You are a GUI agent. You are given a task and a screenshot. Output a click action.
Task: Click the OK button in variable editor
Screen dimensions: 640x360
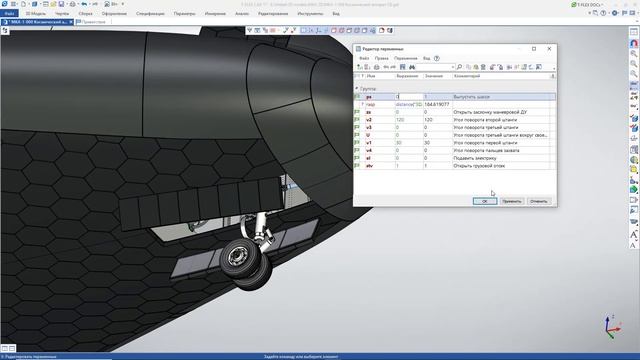point(484,201)
